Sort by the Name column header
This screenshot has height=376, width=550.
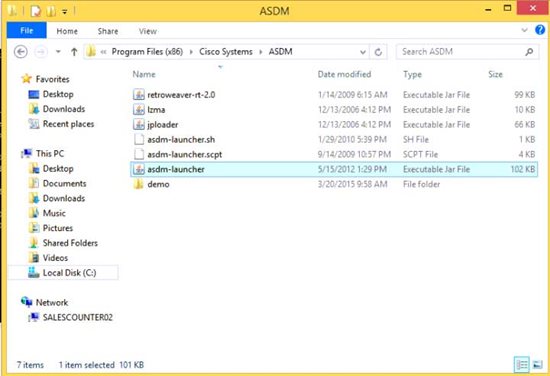[144, 74]
